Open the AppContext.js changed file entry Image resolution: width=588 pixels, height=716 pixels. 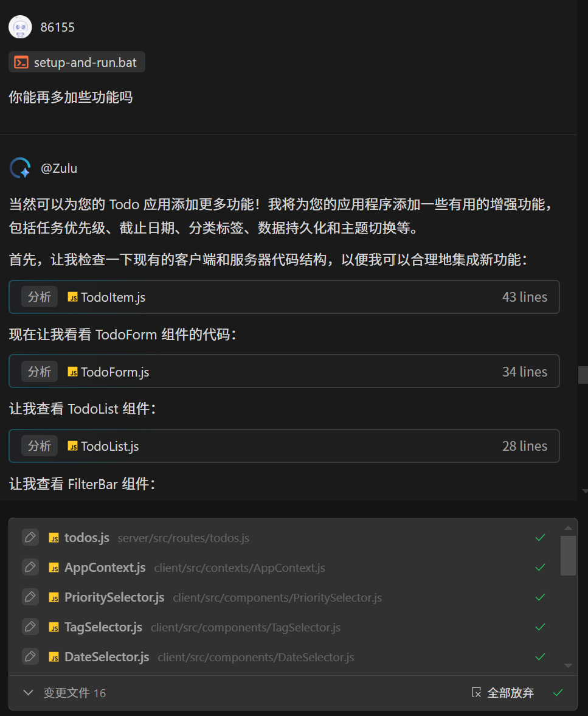point(105,568)
